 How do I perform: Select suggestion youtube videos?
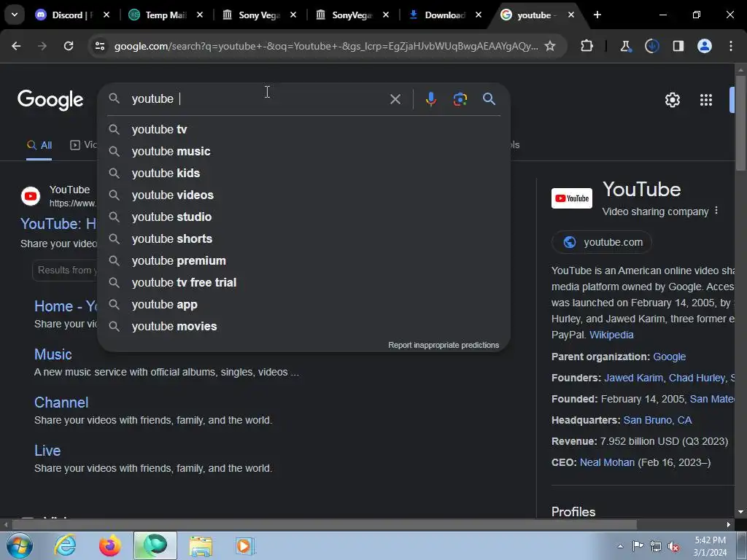304,195
